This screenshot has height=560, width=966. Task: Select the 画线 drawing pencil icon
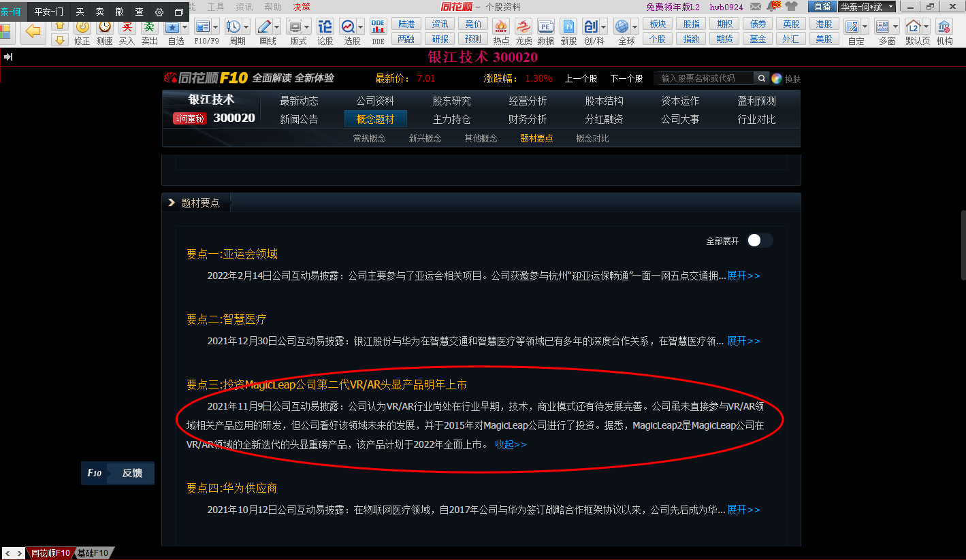point(263,27)
